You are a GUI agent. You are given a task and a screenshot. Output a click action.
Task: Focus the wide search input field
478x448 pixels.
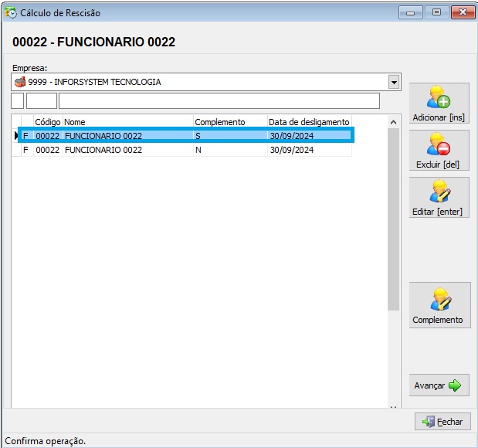(x=219, y=101)
